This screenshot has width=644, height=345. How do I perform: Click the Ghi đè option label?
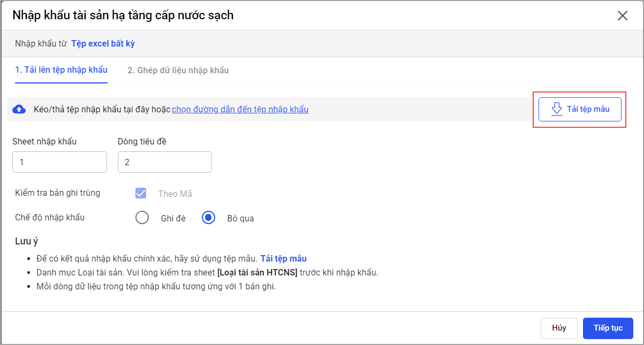tap(173, 218)
